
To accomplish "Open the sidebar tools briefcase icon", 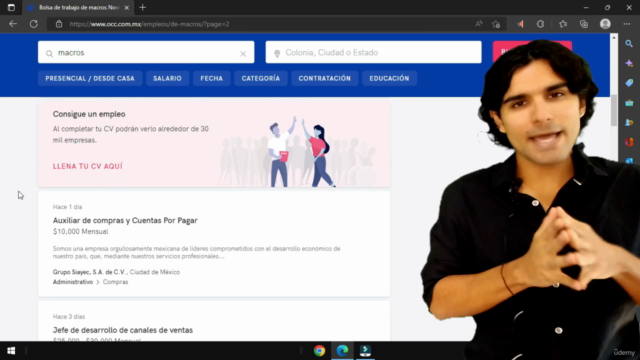I will coord(629,103).
